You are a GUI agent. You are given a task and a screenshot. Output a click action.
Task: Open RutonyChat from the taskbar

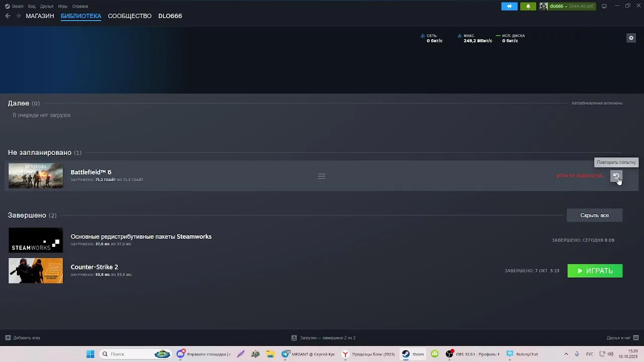(522, 354)
